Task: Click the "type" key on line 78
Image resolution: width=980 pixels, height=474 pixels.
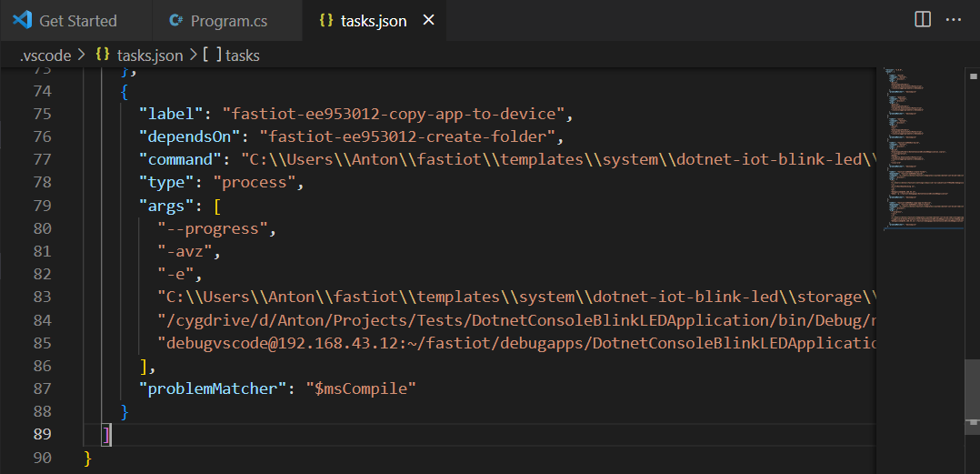Action: 165,183
